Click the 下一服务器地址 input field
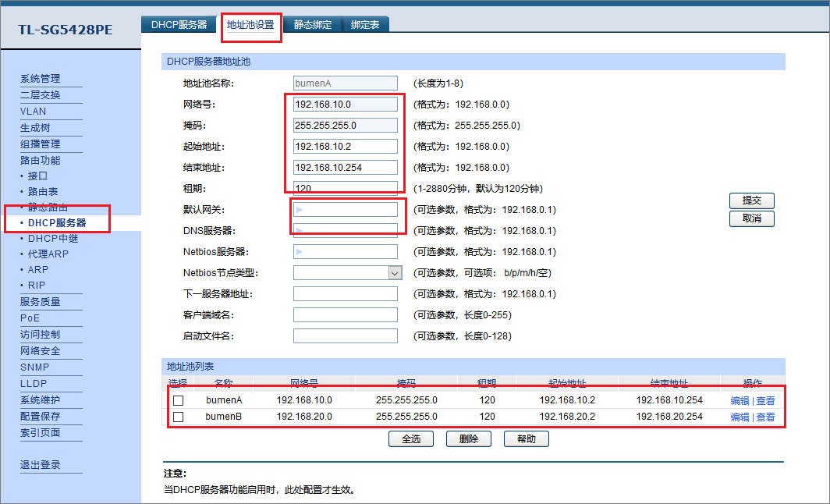The width and height of the screenshot is (830, 504). 345,294
